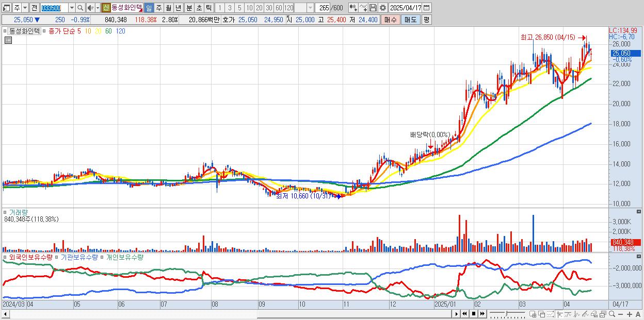Viewport: 644px width, 320px height.
Task: Toggle the 기관보유수량 series marker
Action: [57, 257]
